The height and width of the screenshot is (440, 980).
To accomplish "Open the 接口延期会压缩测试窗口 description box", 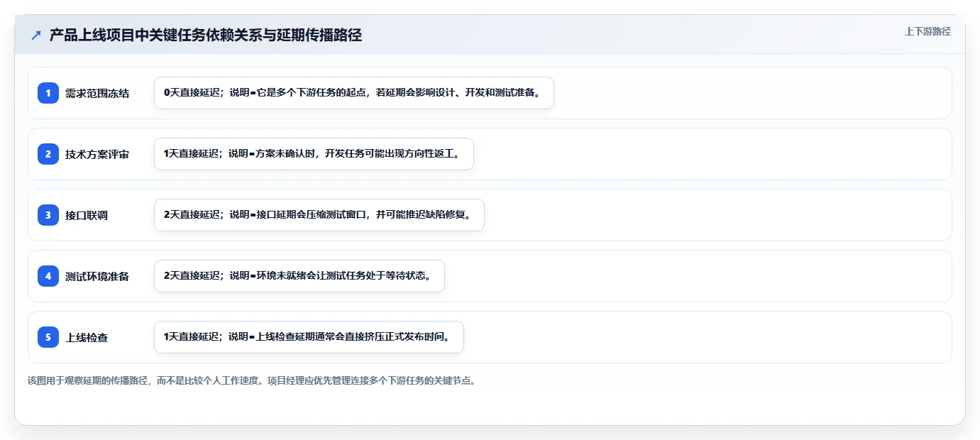I will [x=319, y=215].
